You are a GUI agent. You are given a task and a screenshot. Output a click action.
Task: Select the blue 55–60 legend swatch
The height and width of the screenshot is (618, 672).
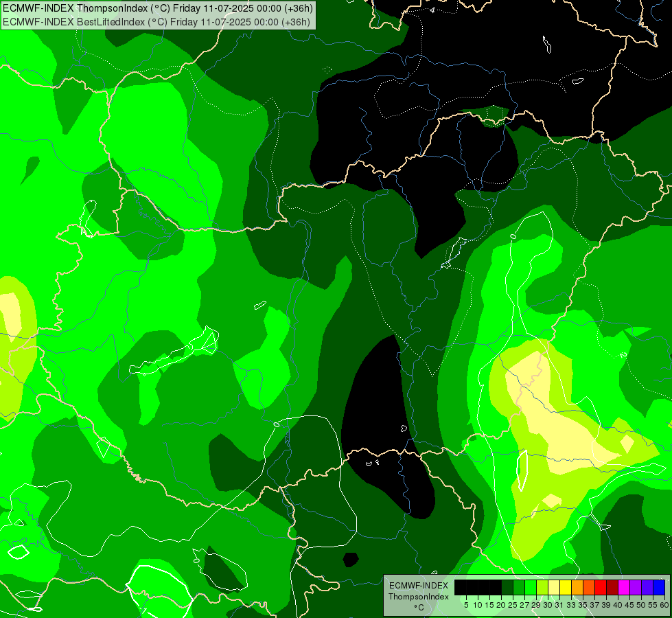point(659,587)
